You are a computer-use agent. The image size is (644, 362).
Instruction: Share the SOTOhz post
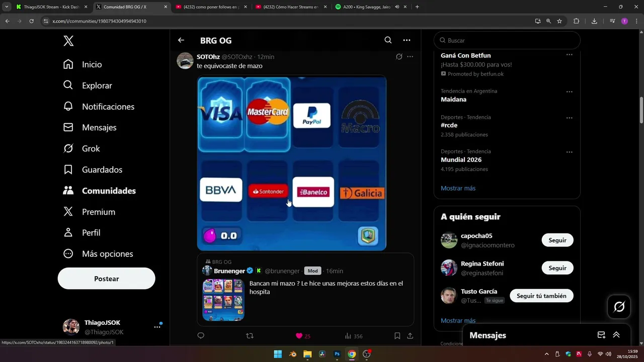click(410, 336)
